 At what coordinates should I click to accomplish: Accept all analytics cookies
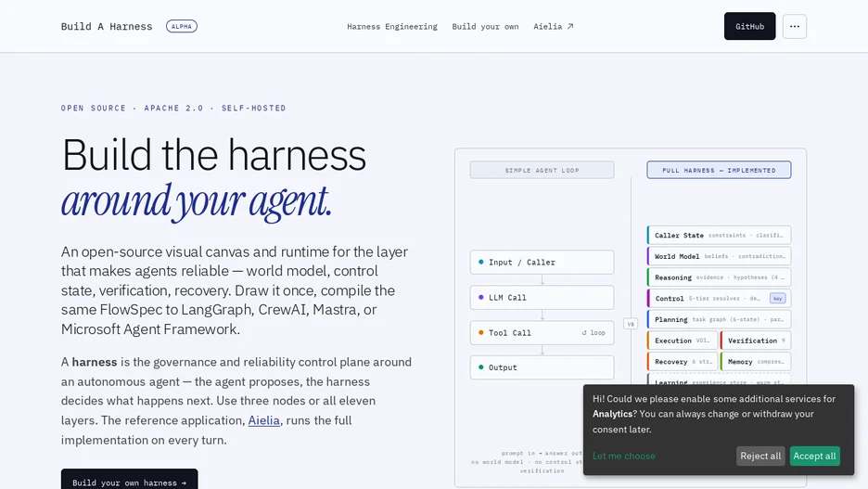pos(814,456)
